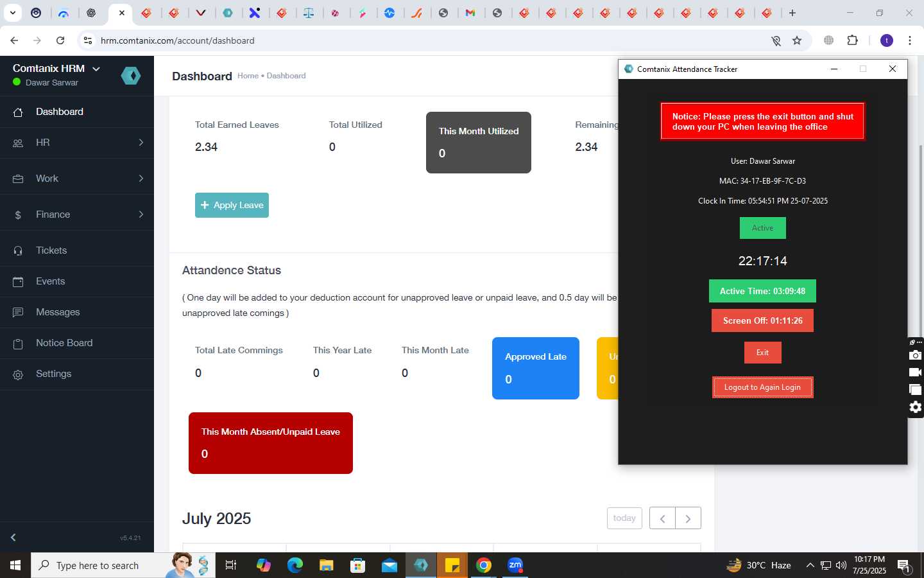Click the HR people icon
Viewport: 924px width, 578px height.
tap(18, 143)
